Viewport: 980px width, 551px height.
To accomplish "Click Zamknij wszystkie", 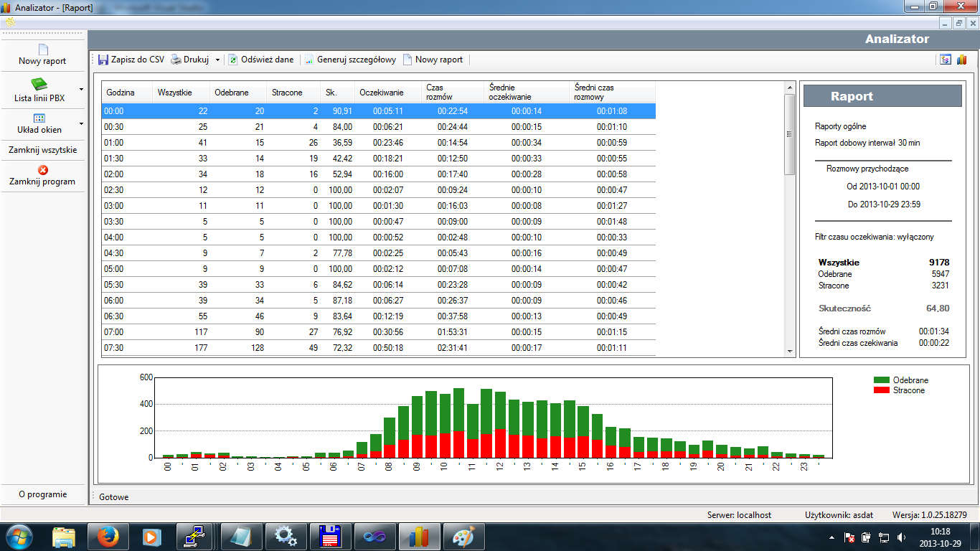I will pyautogui.click(x=42, y=150).
